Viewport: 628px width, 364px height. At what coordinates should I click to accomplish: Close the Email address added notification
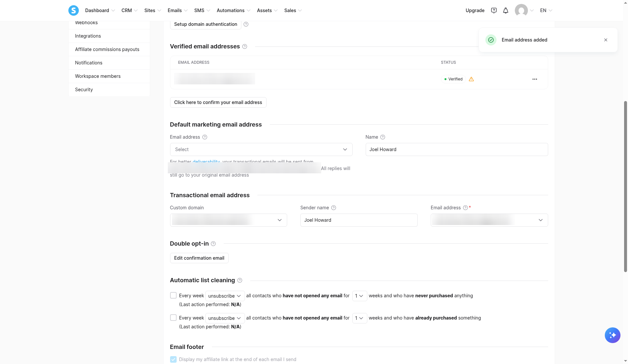tap(606, 40)
